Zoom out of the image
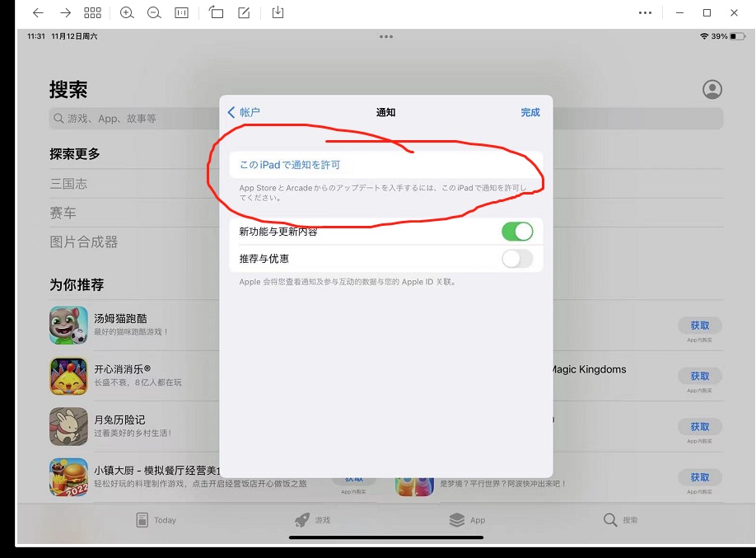Screen dimensions: 756x558 point(154,13)
